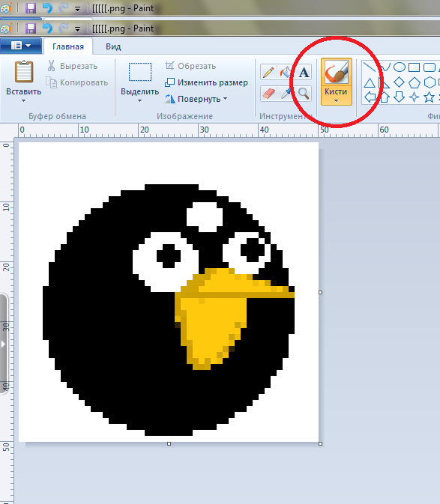Choose the Curve shape
Viewport: 440px width, 504px height.
tap(385, 67)
